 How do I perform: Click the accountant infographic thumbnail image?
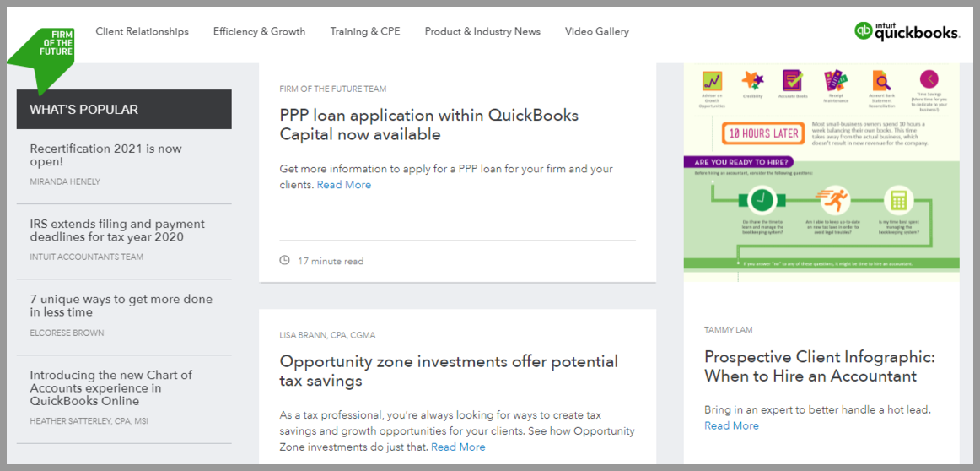coord(821,172)
